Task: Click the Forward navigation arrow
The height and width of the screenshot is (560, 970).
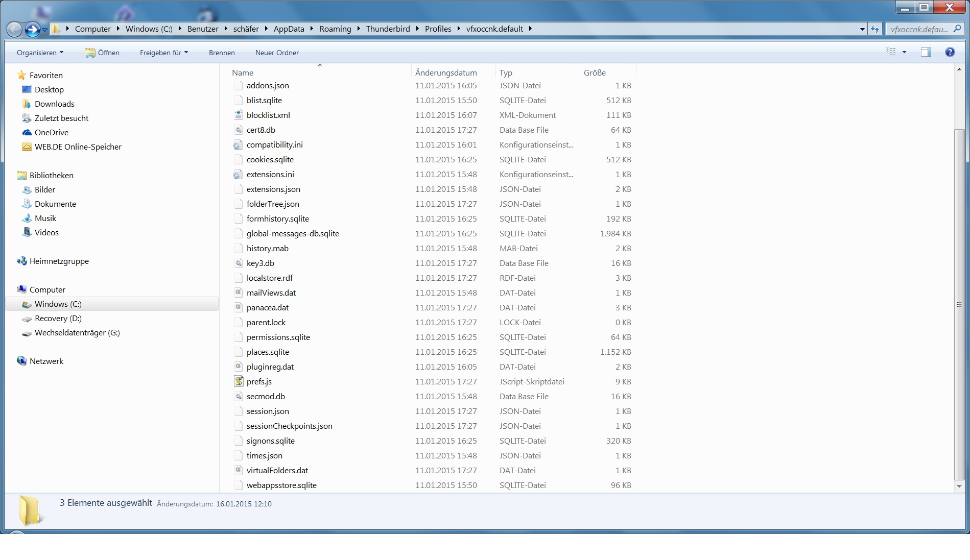Action: click(x=32, y=30)
